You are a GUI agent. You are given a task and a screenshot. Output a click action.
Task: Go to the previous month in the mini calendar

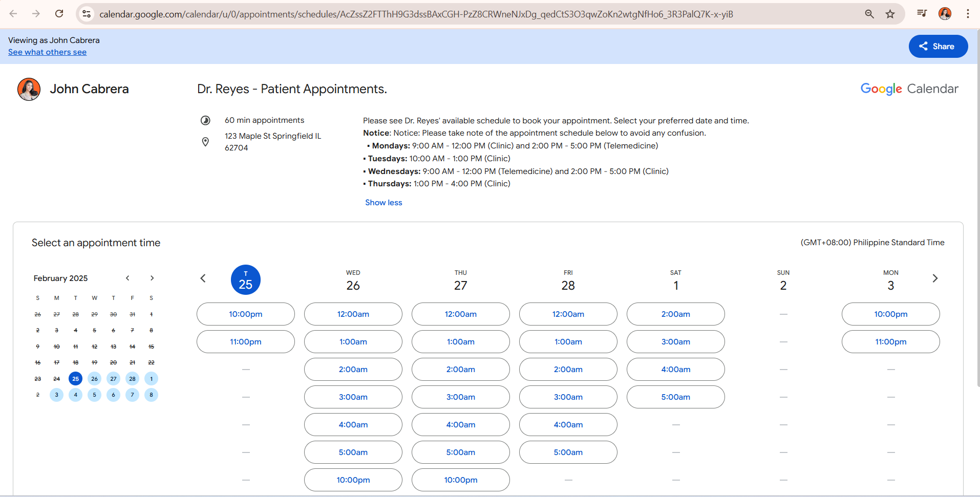(127, 278)
